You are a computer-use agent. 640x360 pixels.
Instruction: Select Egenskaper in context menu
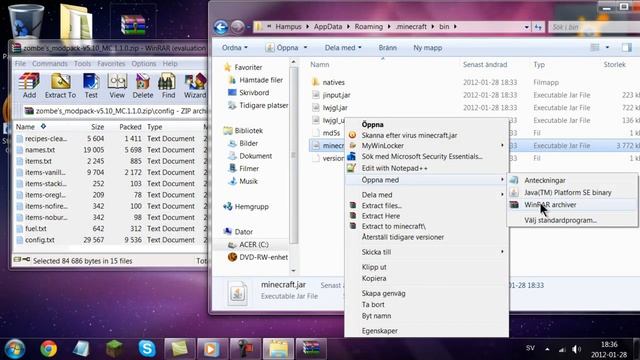[x=427, y=331]
